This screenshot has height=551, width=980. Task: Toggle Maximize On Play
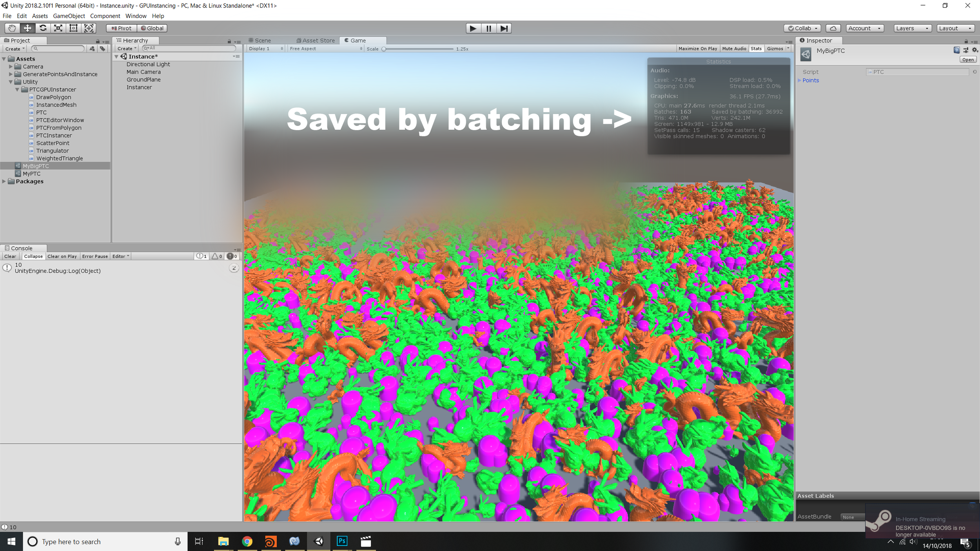coord(698,49)
